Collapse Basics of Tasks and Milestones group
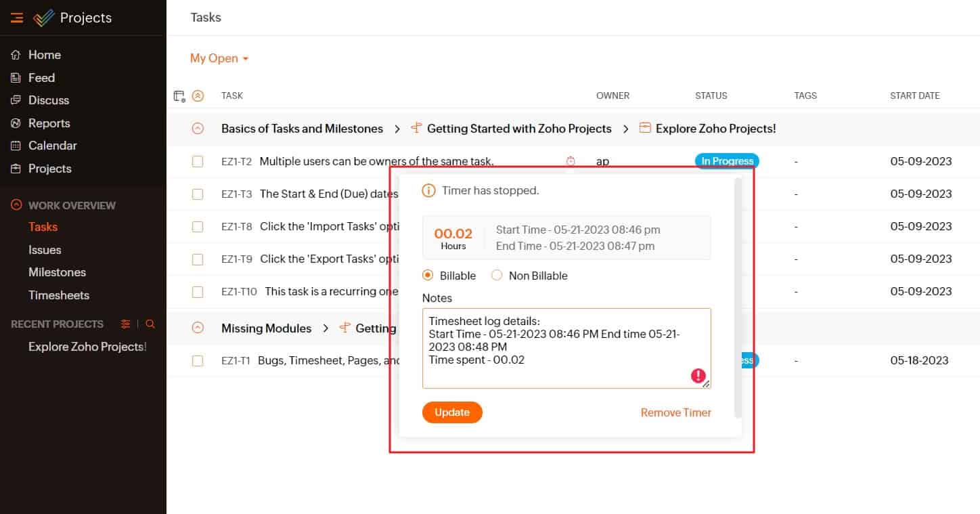This screenshot has width=980, height=514. (x=198, y=128)
